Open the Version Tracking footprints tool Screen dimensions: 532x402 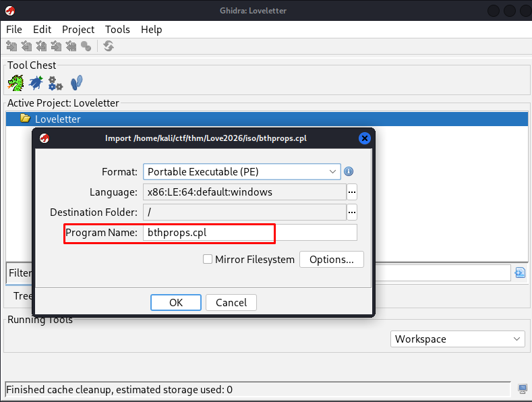point(76,83)
